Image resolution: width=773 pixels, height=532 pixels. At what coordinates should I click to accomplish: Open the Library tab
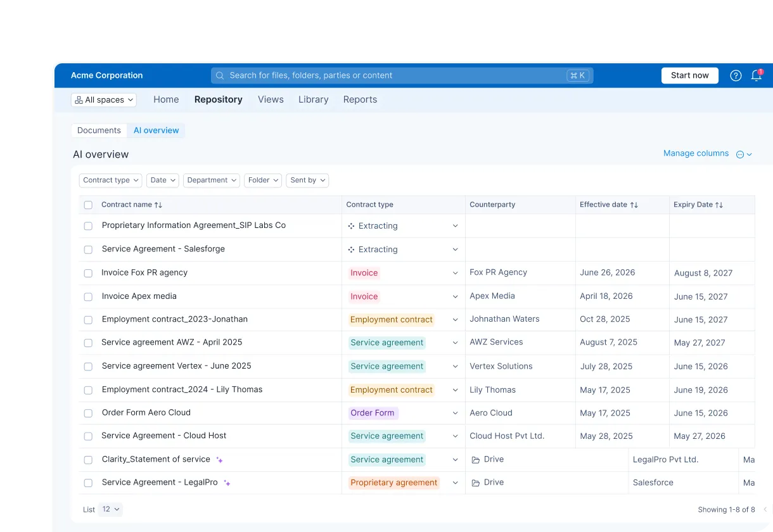click(314, 99)
